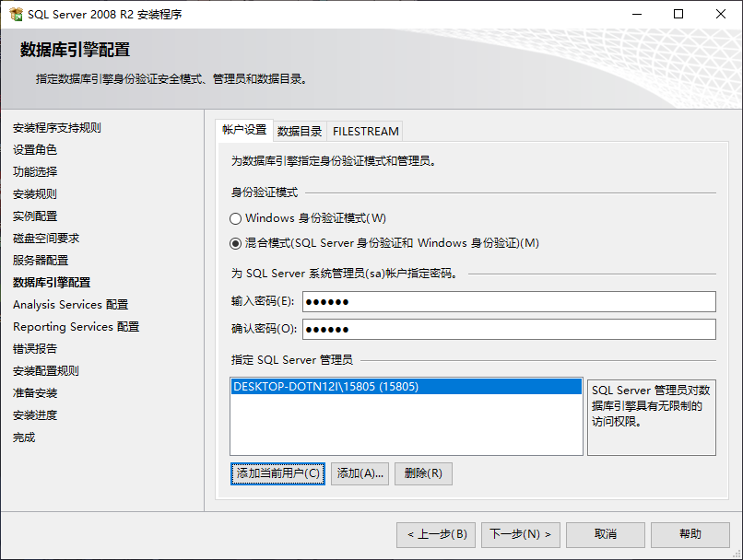This screenshot has width=743, height=560.
Task: Click 功能选择 step in sidebar
Action: [x=35, y=172]
